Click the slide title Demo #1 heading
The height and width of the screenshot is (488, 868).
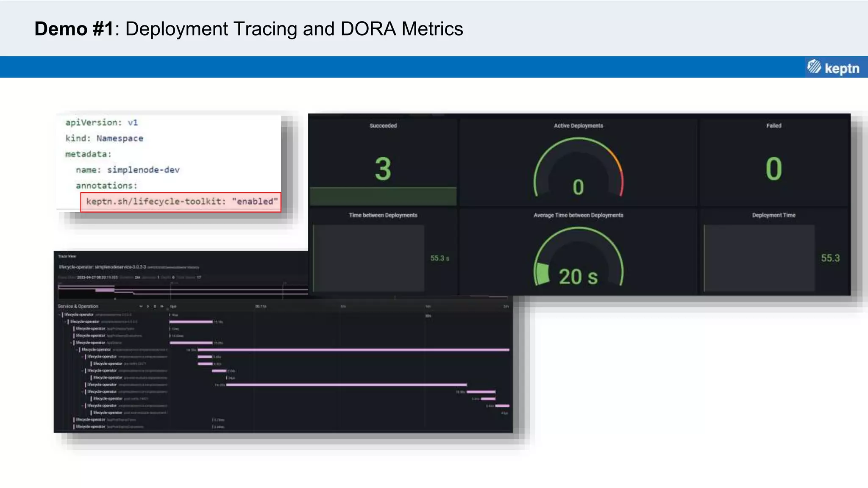point(248,29)
